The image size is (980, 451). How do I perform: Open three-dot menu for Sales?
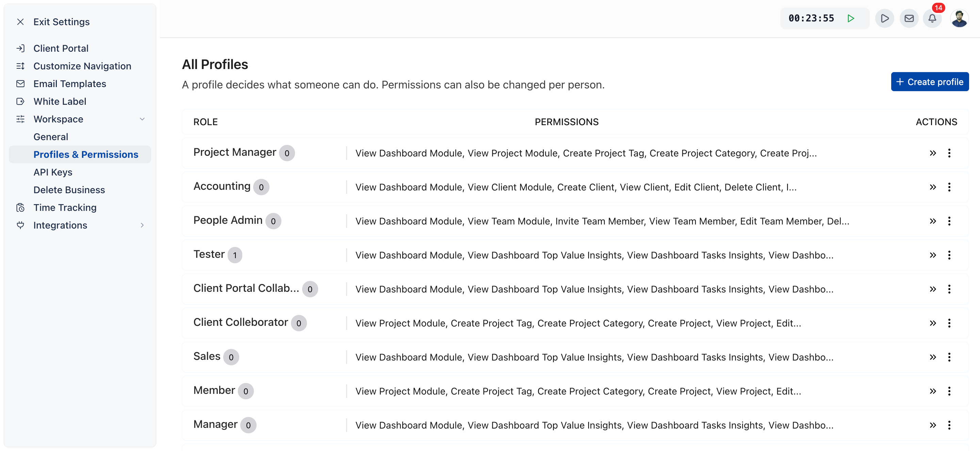pos(949,357)
